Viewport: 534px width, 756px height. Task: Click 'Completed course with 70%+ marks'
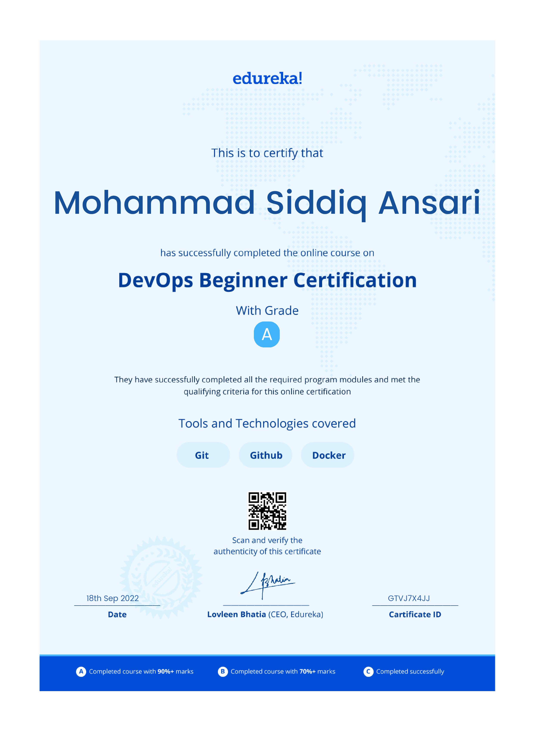[283, 671]
